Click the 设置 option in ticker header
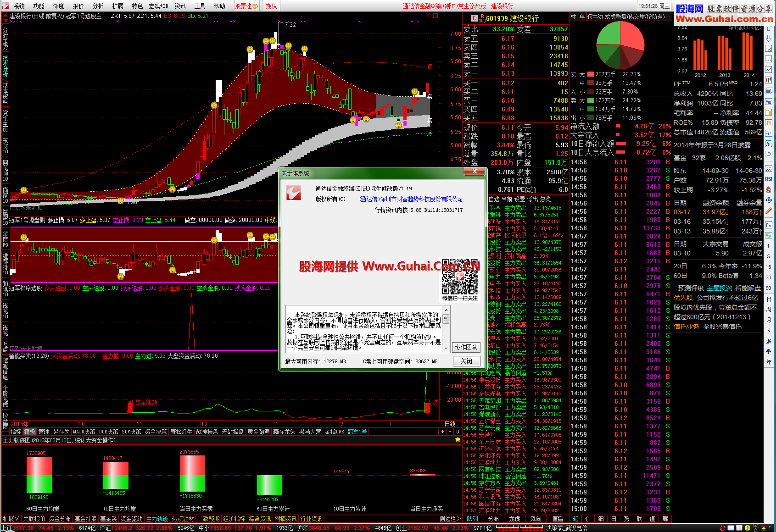 pyautogui.click(x=519, y=199)
